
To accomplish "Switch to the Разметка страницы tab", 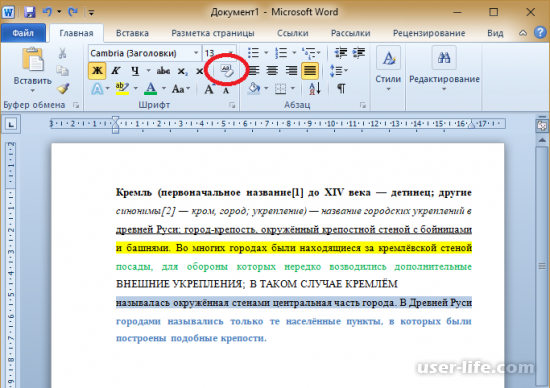I will pos(213,33).
